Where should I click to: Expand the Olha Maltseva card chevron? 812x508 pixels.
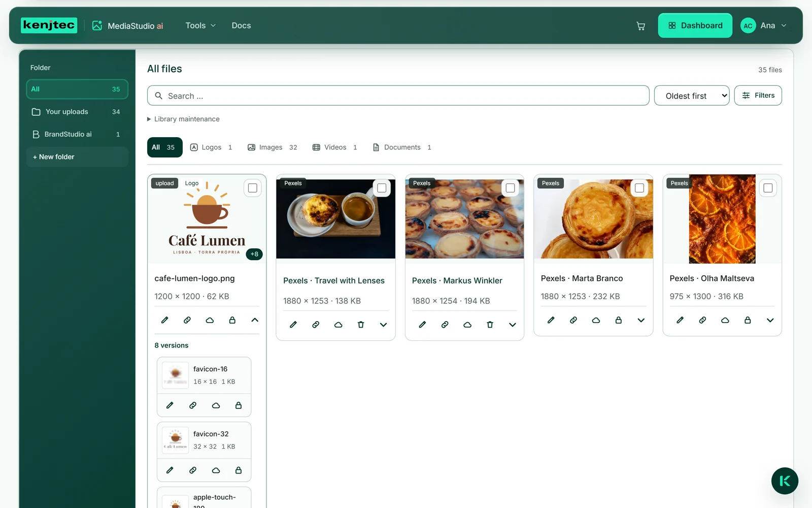click(x=770, y=320)
